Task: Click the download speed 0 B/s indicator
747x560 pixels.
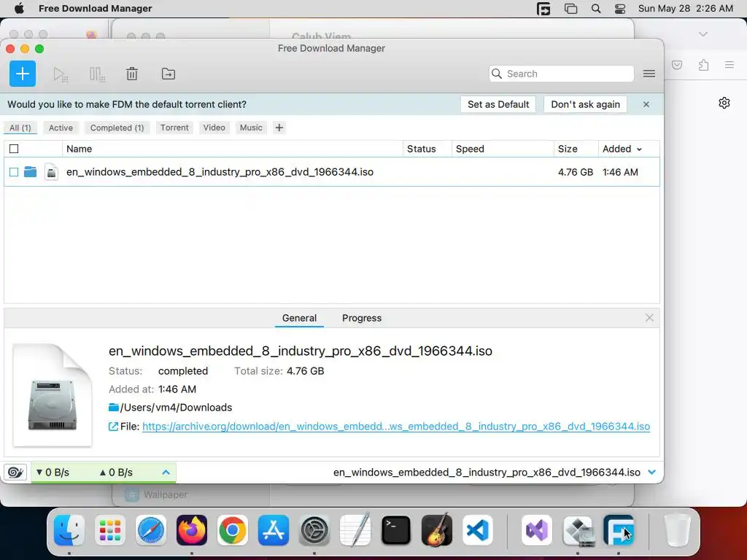Action: pyautogui.click(x=53, y=472)
